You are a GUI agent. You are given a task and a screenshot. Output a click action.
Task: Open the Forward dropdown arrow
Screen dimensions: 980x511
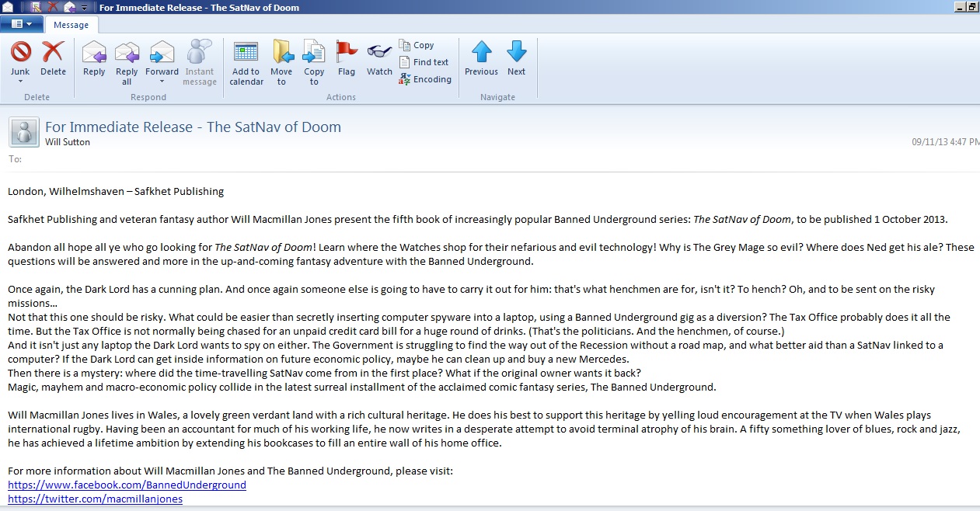(x=162, y=82)
